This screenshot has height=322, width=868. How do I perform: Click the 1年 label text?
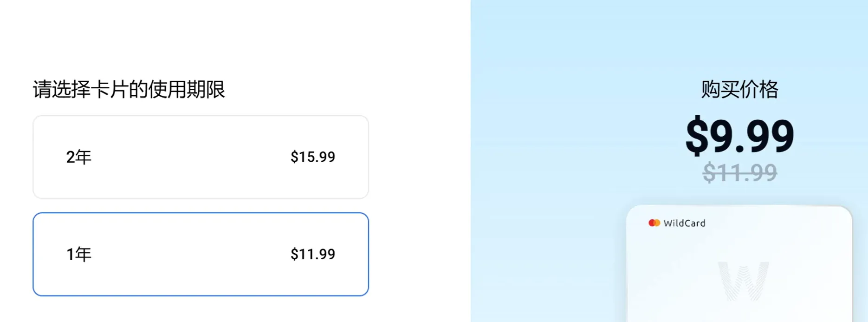[x=78, y=254]
